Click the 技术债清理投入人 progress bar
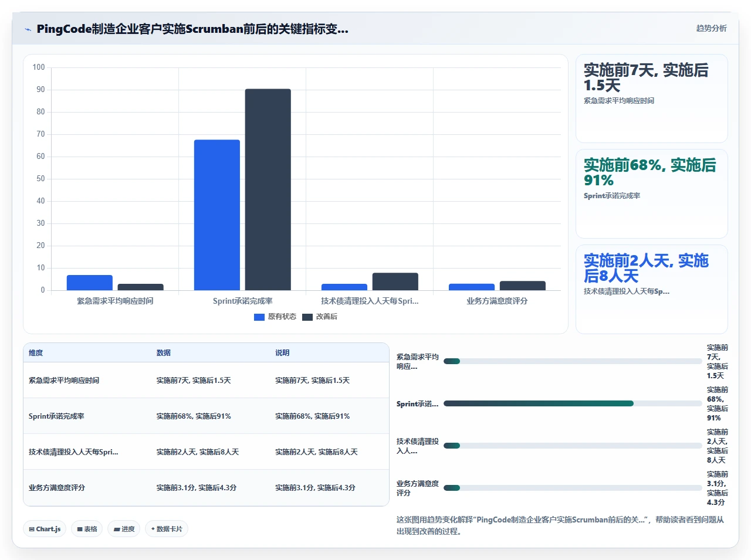 (x=573, y=446)
